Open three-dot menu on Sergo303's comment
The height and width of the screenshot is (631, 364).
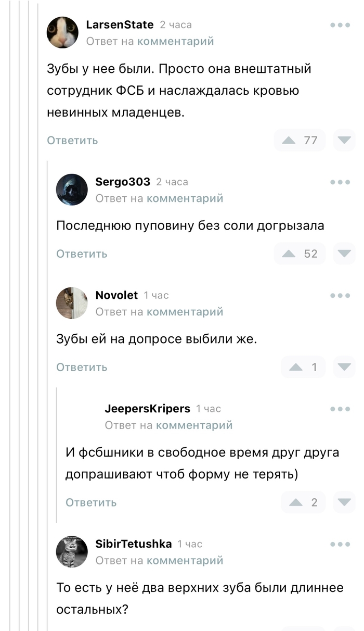point(340,182)
